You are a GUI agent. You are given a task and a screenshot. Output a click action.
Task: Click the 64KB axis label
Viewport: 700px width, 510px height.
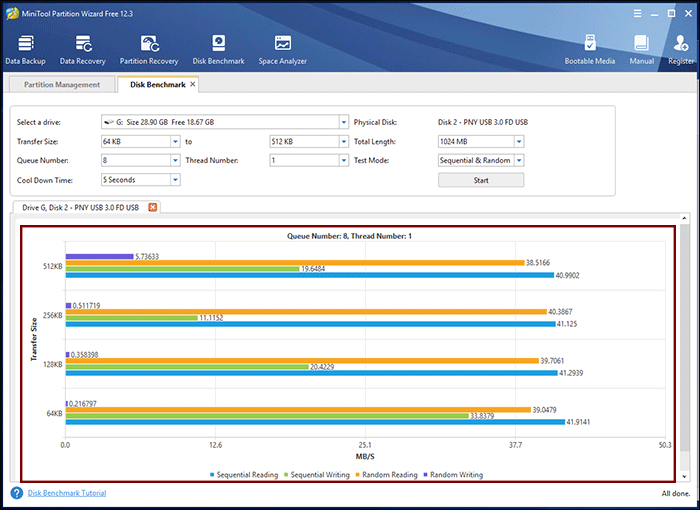coord(54,414)
